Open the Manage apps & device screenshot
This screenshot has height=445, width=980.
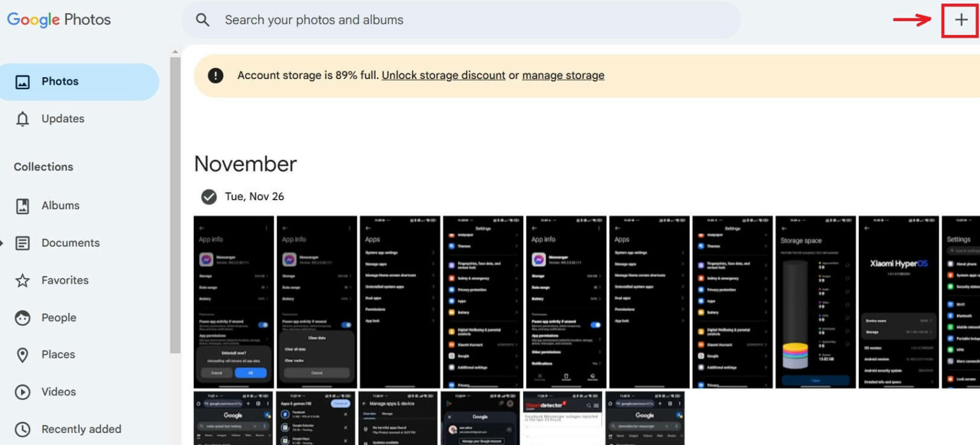(x=397, y=418)
